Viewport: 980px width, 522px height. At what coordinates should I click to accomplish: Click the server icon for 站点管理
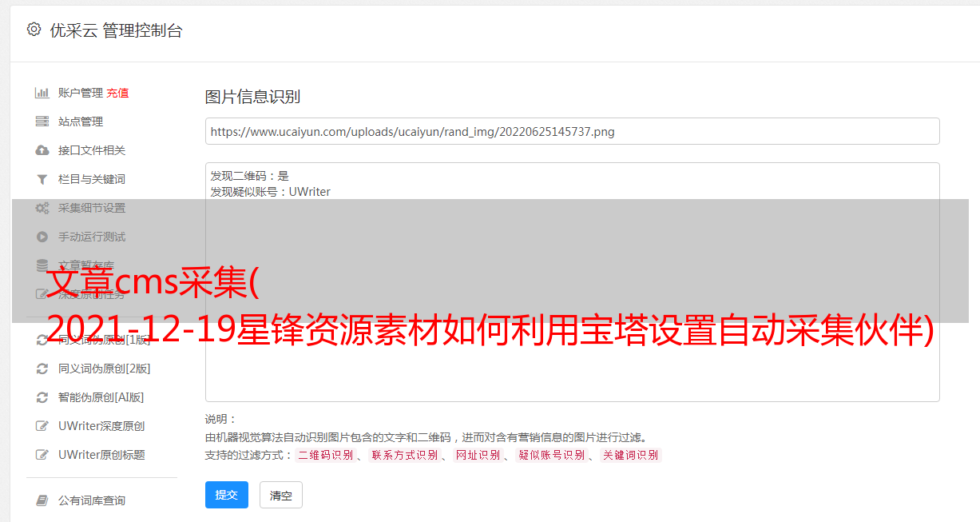click(42, 122)
